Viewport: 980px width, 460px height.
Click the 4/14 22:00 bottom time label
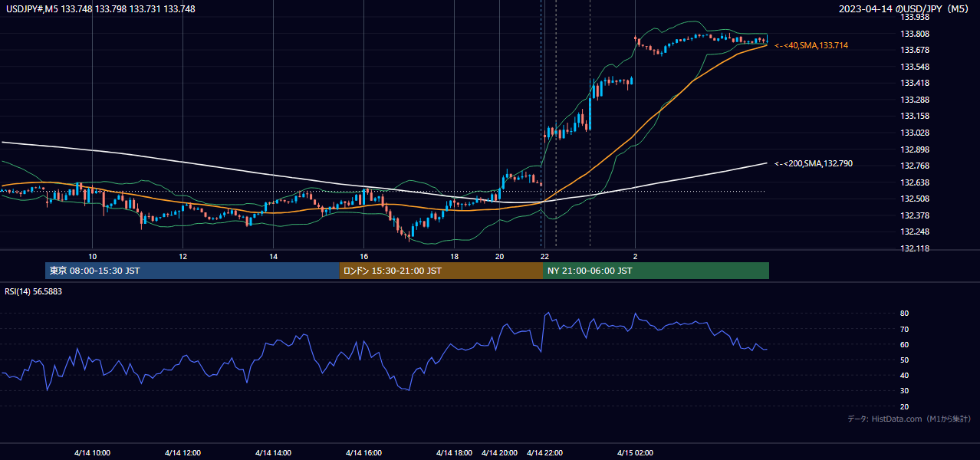(x=544, y=452)
